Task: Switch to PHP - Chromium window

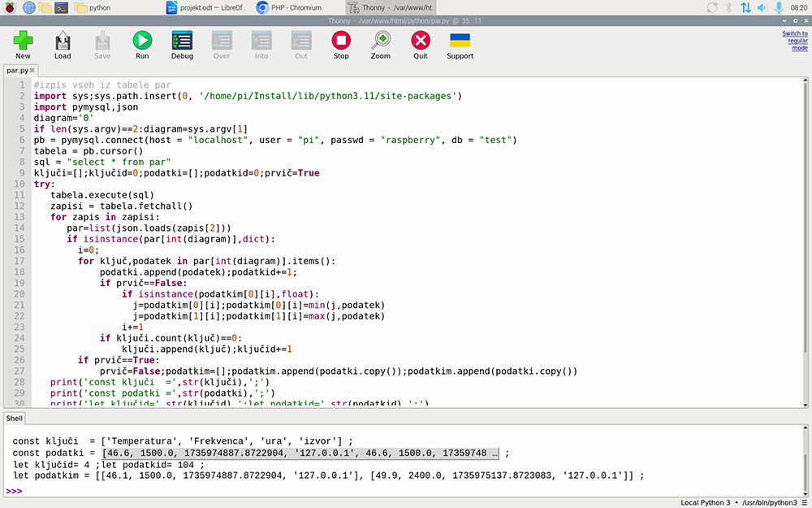Action: 290,7
